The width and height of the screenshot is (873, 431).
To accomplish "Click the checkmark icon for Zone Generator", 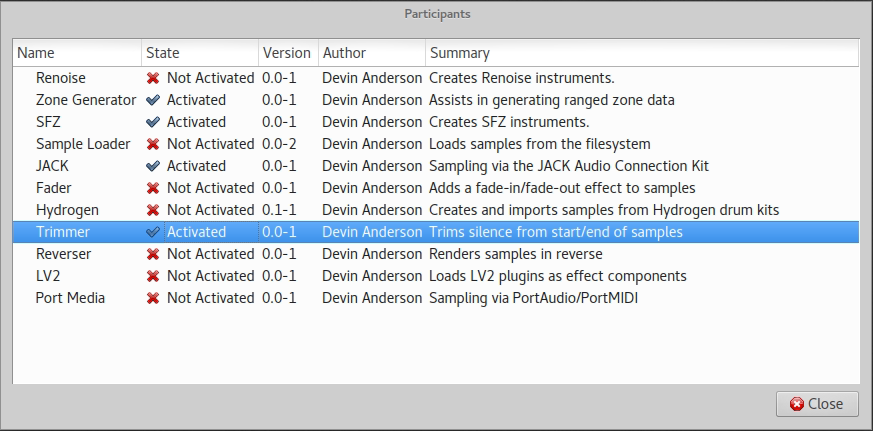I will [x=153, y=100].
